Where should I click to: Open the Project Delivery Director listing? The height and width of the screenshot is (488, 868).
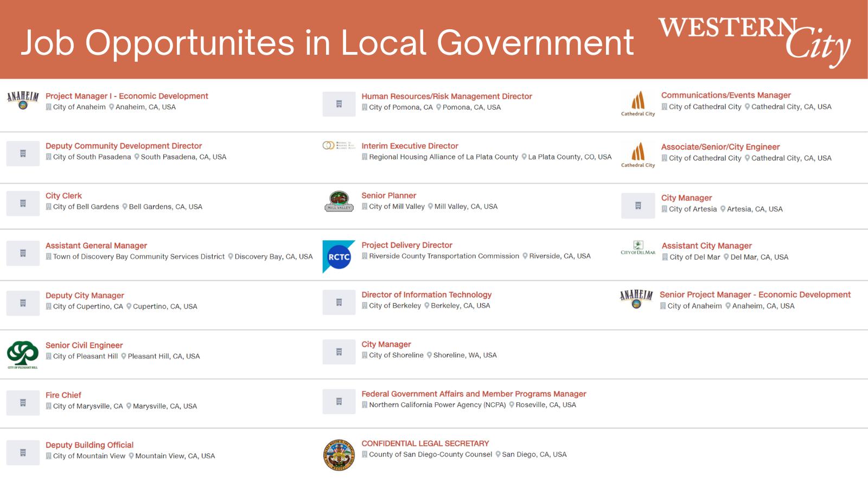(x=407, y=245)
